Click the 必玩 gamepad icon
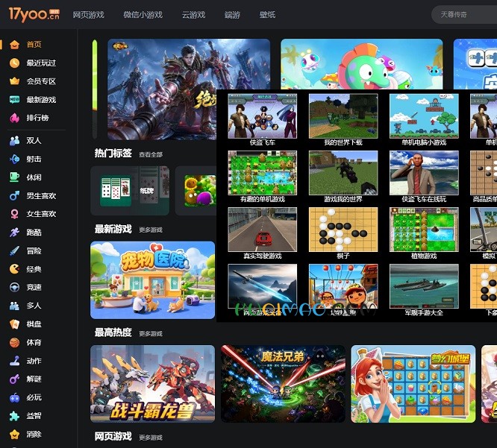Image resolution: width=497 pixels, height=448 pixels. (x=14, y=397)
